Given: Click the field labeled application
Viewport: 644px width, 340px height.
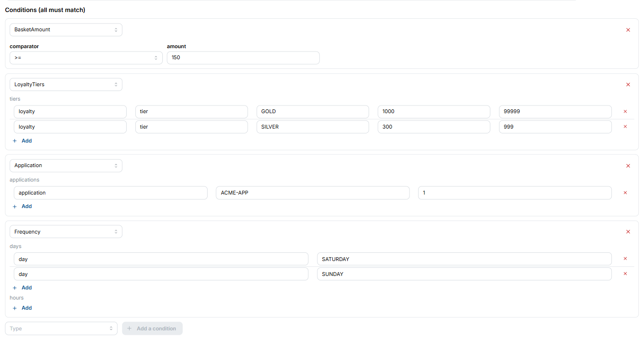Looking at the screenshot, I should tap(111, 193).
